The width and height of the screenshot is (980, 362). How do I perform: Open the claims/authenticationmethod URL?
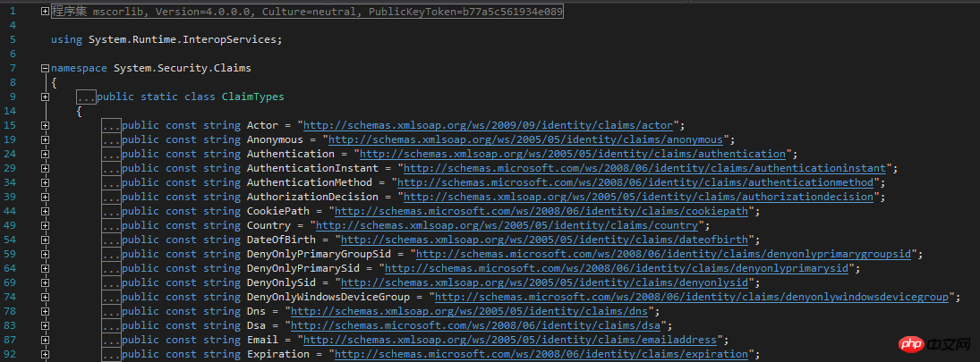coord(635,183)
